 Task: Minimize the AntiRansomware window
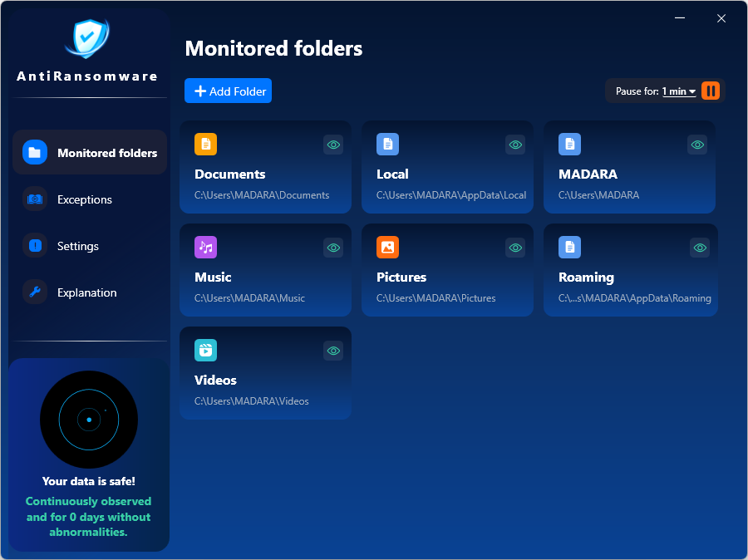[680, 18]
